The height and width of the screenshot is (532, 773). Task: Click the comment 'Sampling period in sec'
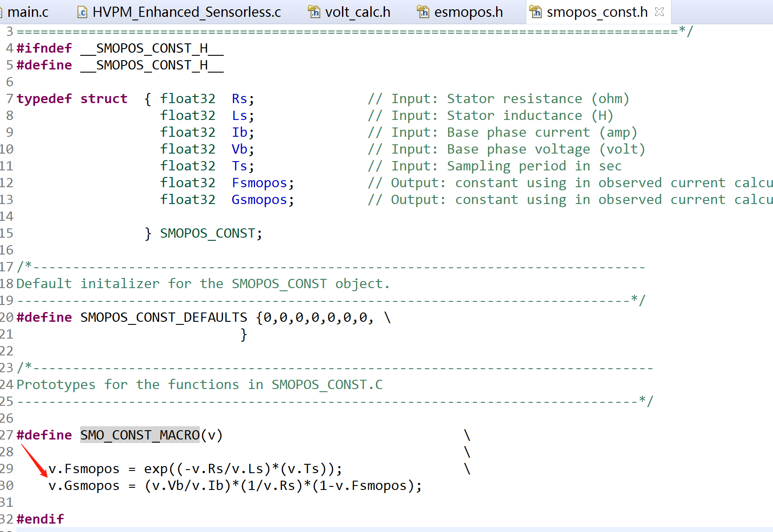(534, 166)
